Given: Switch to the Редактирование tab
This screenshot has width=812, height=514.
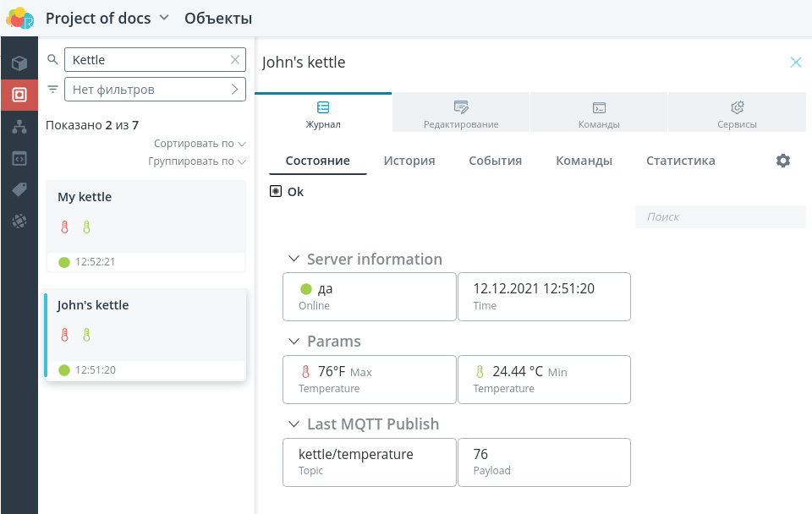Looking at the screenshot, I should click(x=461, y=112).
